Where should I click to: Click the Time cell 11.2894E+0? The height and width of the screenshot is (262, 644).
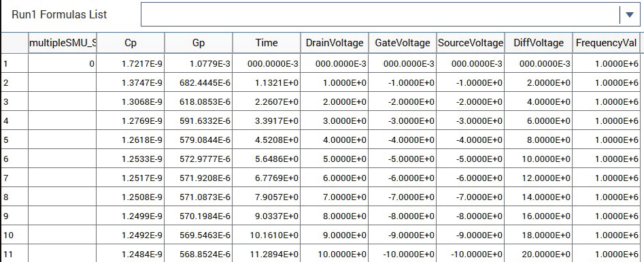267,253
